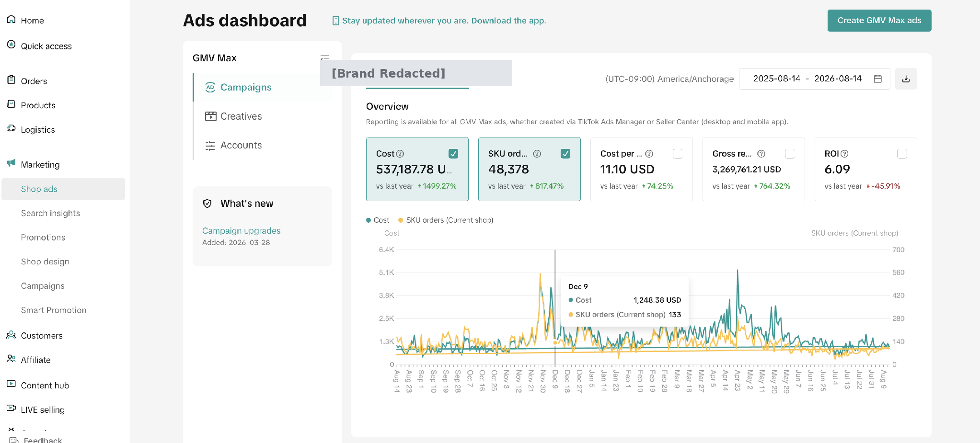Click the '48,378' SKU orders value
Viewport: 980px width, 443px height.
(x=508, y=169)
